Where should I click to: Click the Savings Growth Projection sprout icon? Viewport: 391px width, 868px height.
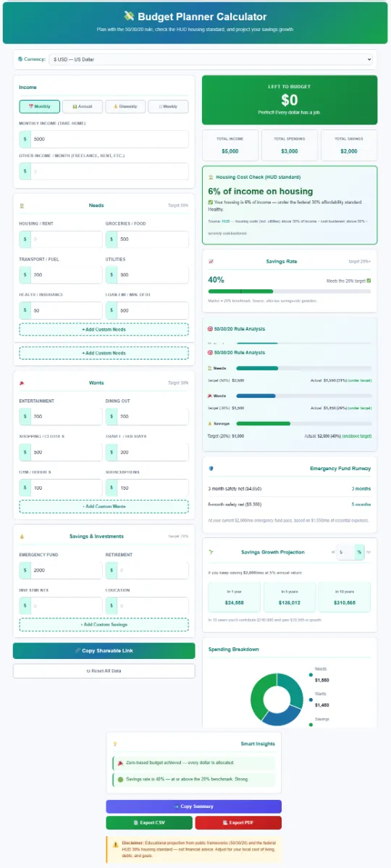(211, 552)
